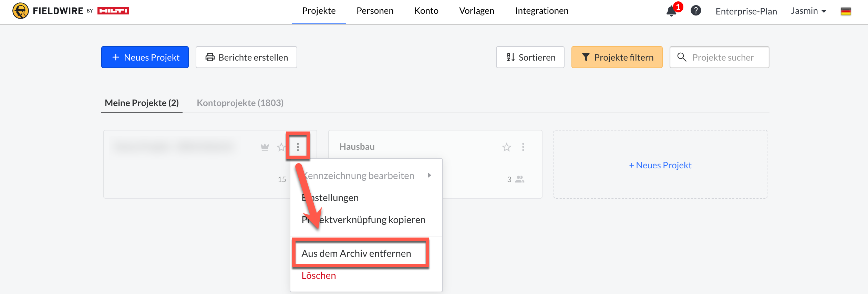The image size is (868, 294).
Task: Open the Sortieren sort dropdown
Action: [x=530, y=57]
